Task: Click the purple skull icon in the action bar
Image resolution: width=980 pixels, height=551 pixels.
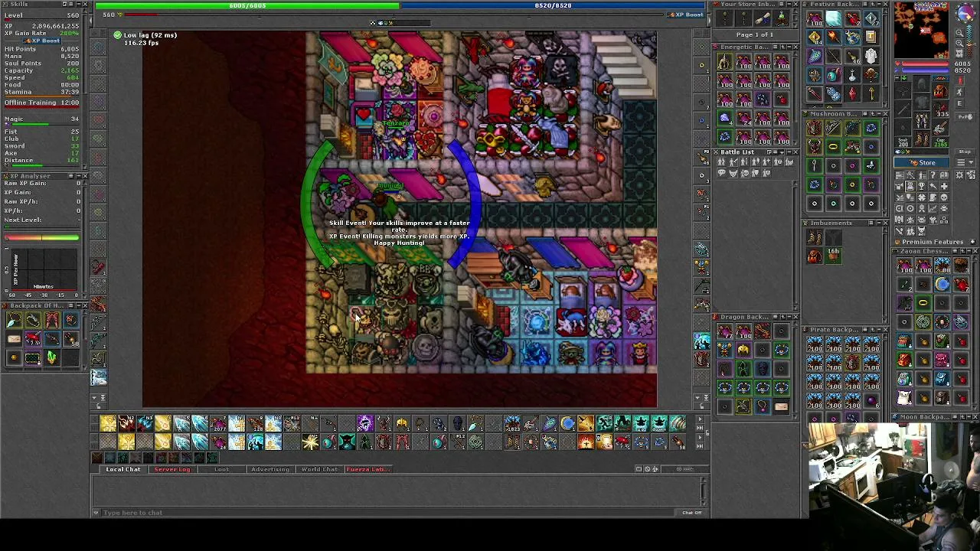Action: (x=365, y=423)
